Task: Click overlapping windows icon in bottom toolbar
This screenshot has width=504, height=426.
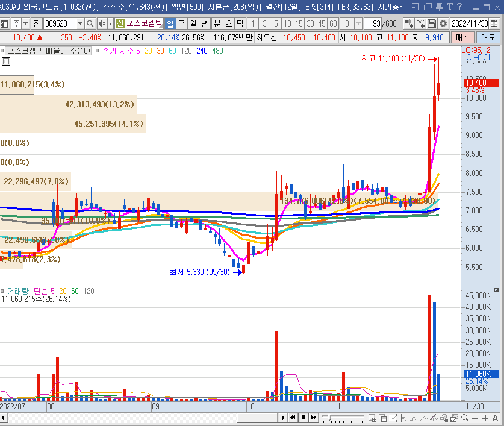Action: [383, 418]
